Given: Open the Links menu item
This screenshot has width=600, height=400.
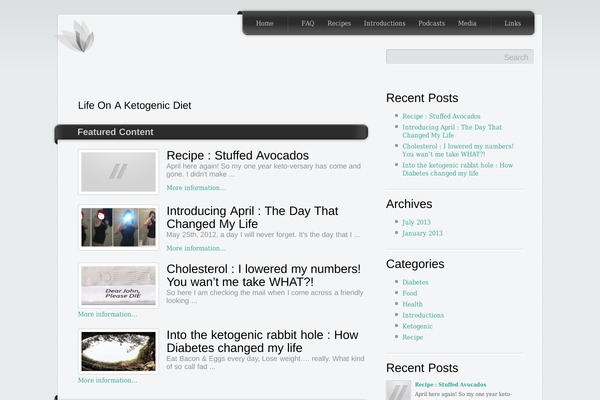Looking at the screenshot, I should (x=512, y=23).
